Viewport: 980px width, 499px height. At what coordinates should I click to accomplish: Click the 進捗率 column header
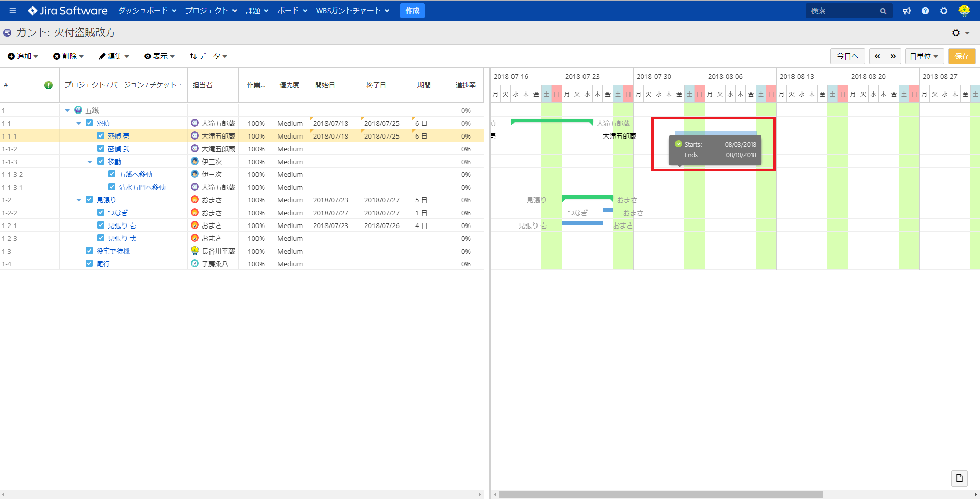point(465,85)
